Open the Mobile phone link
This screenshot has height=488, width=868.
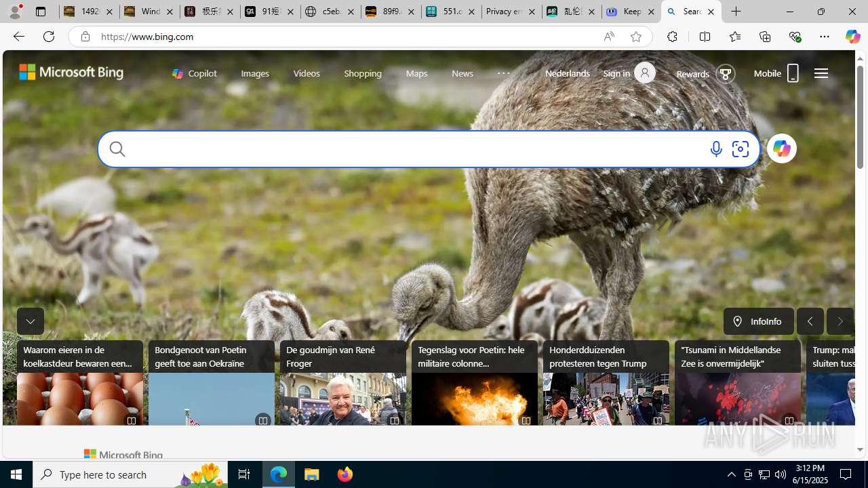click(777, 73)
